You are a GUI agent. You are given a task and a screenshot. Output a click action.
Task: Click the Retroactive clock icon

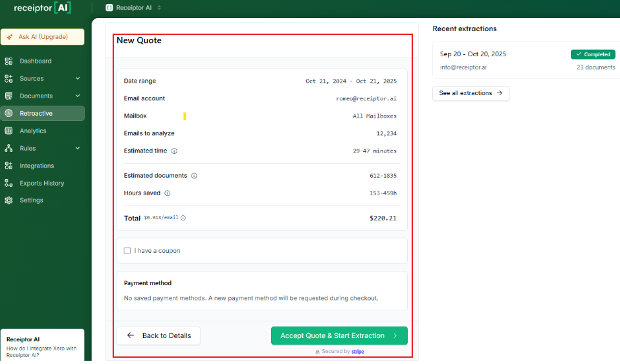click(8, 113)
